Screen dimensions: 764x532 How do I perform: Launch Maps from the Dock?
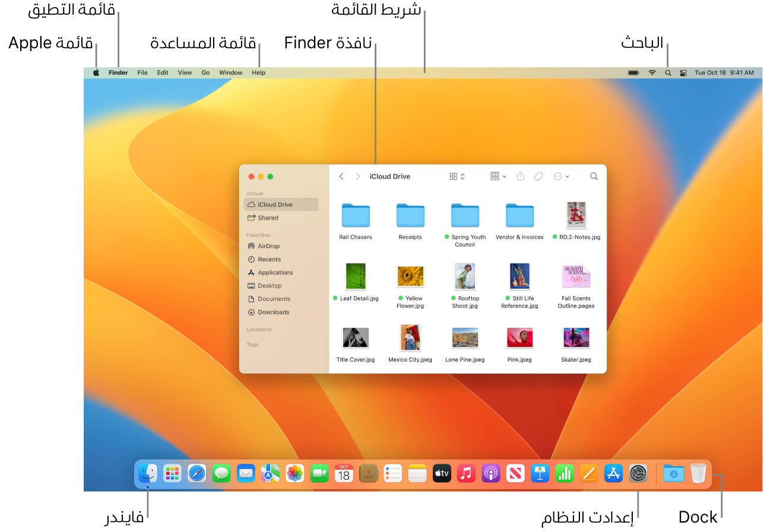270,473
